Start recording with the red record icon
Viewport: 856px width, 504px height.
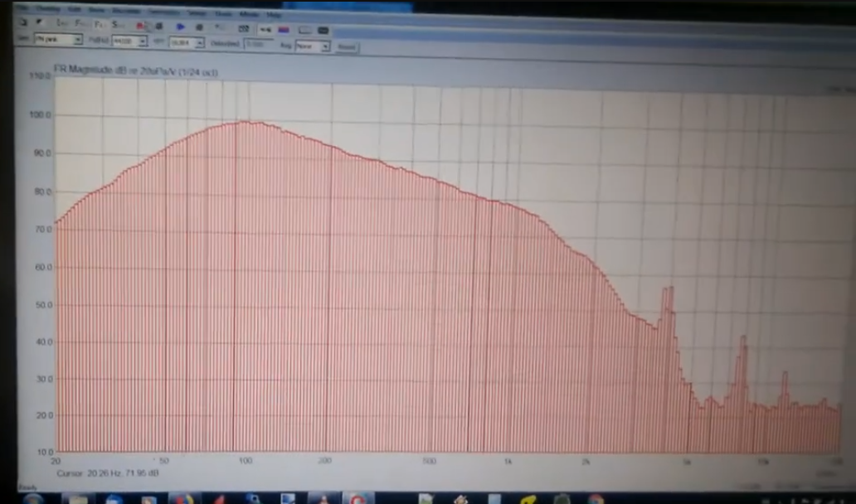point(140,26)
